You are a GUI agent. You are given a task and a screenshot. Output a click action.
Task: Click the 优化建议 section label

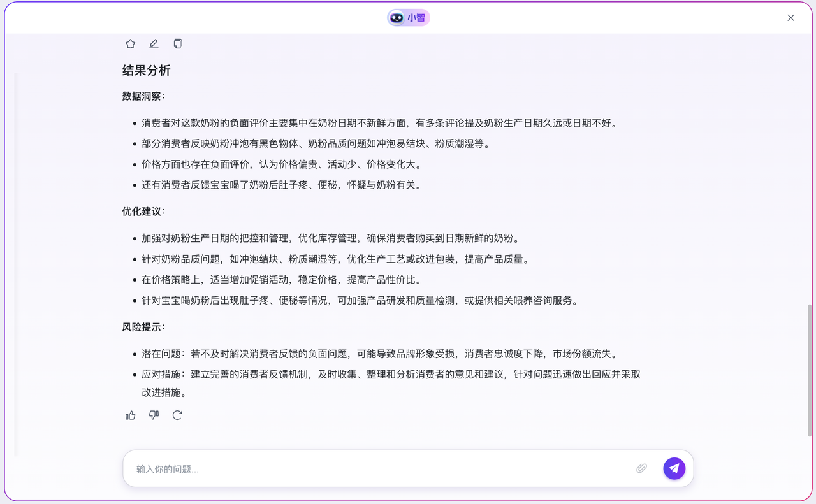142,212
